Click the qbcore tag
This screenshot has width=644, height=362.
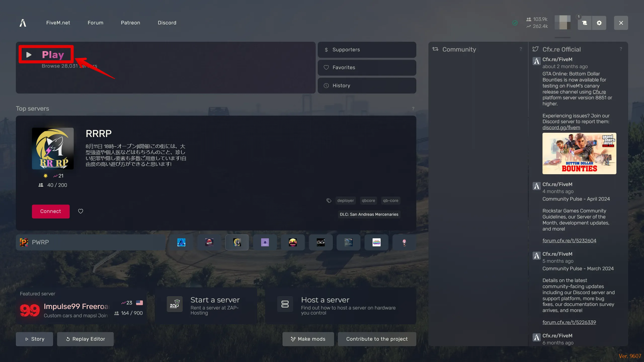click(x=368, y=201)
